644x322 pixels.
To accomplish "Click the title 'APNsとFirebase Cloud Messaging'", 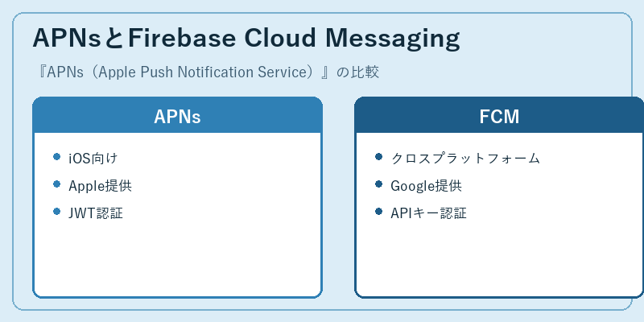I will (246, 38).
